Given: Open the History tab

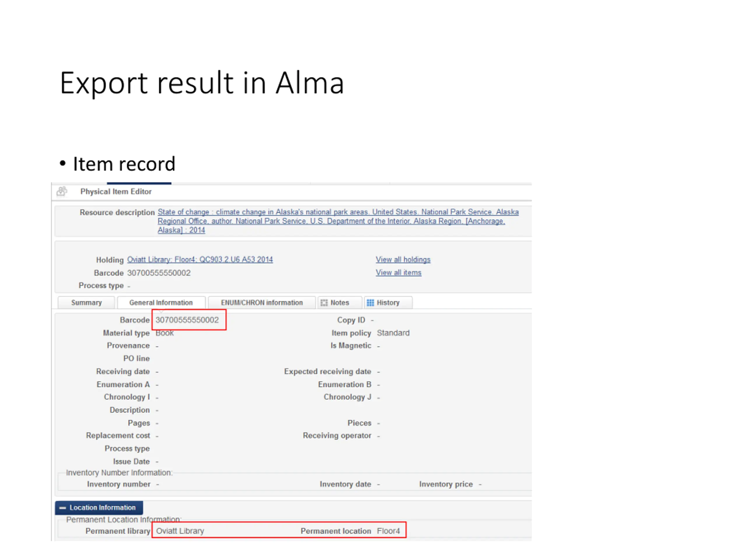Looking at the screenshot, I should [388, 302].
